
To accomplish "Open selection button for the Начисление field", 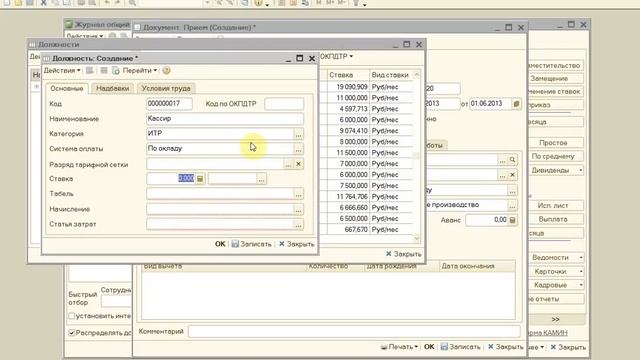I will [x=298, y=209].
